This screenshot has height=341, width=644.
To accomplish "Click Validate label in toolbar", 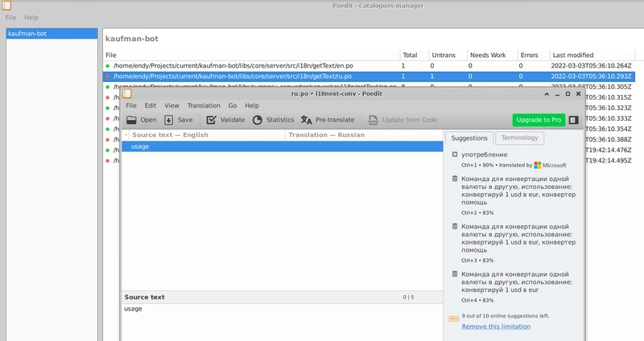I will click(233, 120).
